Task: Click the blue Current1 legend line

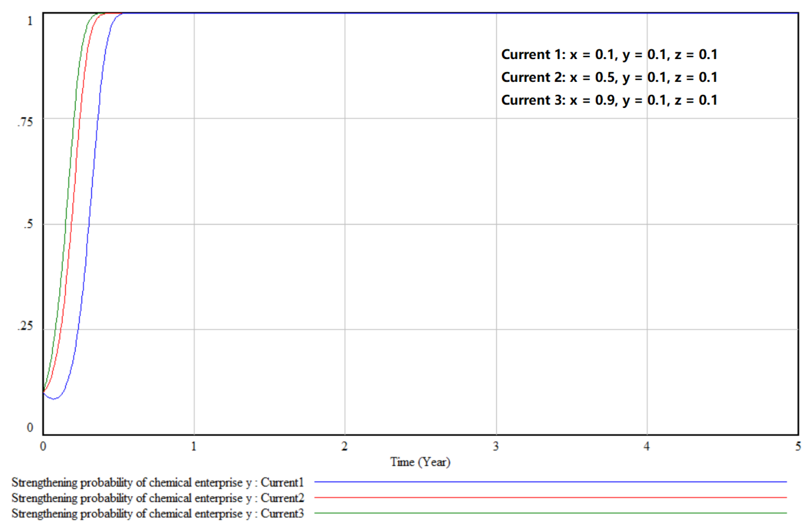Action: [x=550, y=482]
